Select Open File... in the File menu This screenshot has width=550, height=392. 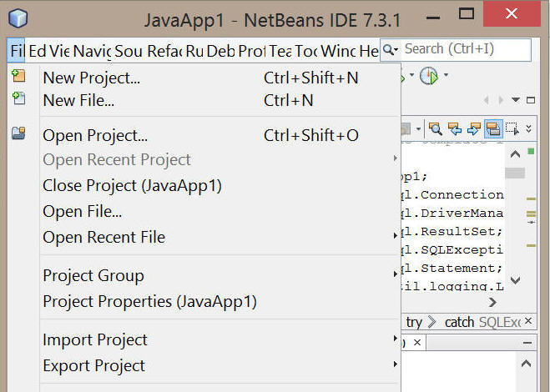(82, 211)
